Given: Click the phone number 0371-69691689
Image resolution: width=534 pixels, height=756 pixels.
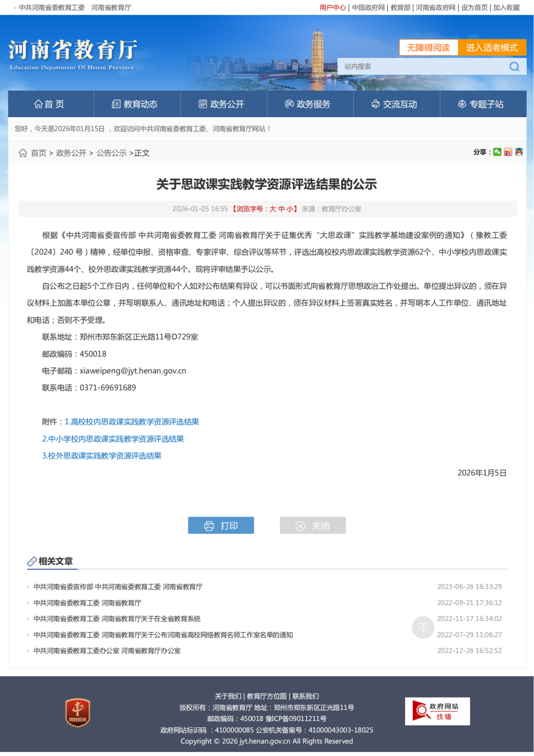Looking at the screenshot, I should [x=108, y=387].
